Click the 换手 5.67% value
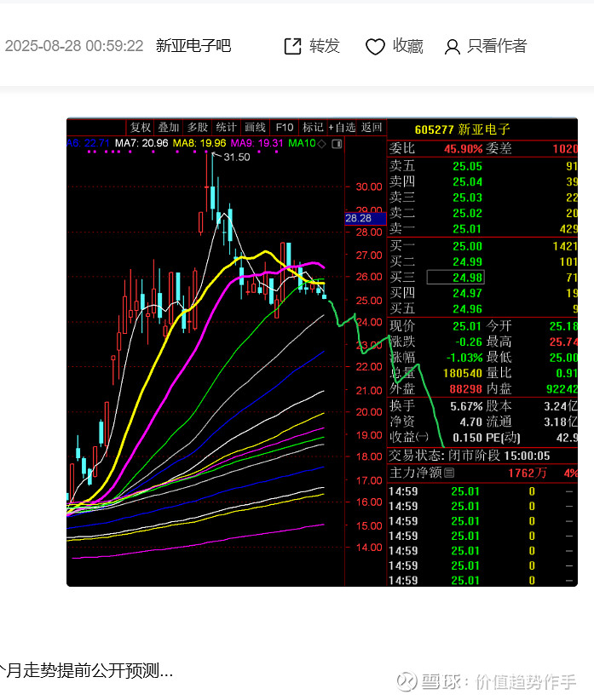The width and height of the screenshot is (594, 700). coord(466,406)
